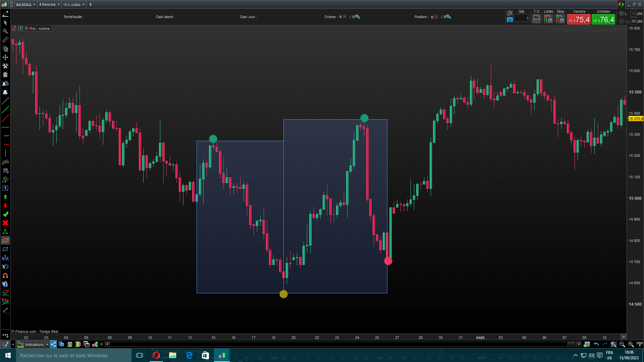Click the red Vendre price button

pyautogui.click(x=579, y=20)
